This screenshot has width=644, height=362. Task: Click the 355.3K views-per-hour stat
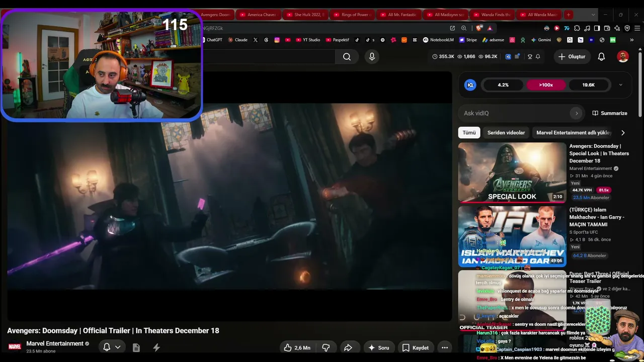[443, 57]
